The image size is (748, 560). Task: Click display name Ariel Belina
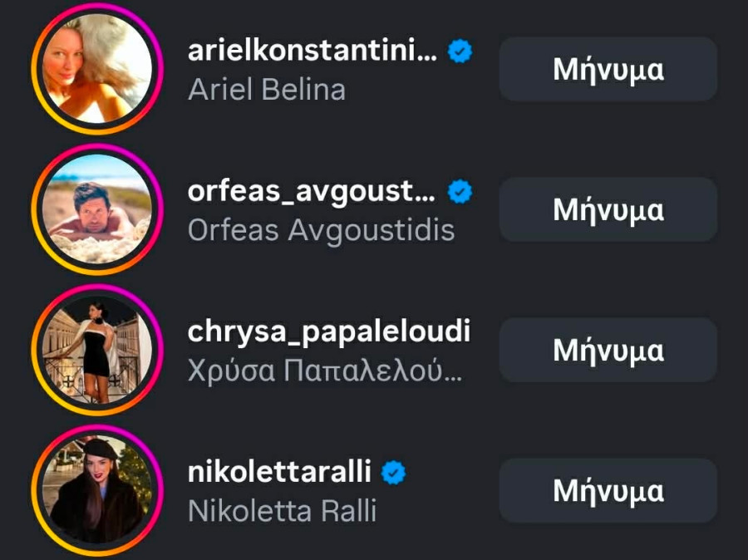267,90
